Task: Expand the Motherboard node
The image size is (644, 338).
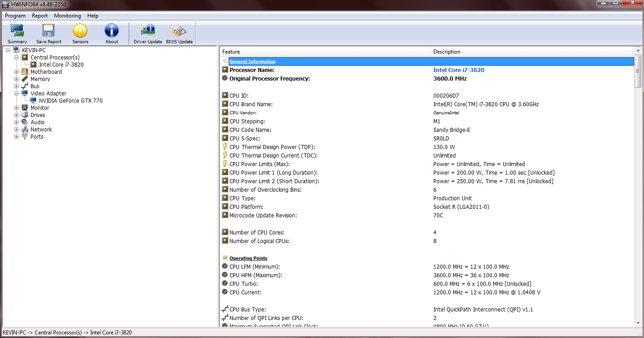Action: coord(17,72)
